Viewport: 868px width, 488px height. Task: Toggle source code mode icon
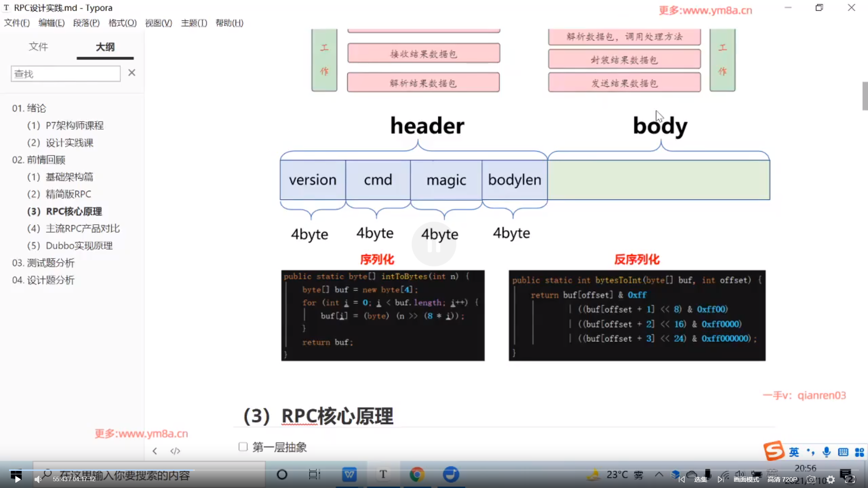click(175, 451)
